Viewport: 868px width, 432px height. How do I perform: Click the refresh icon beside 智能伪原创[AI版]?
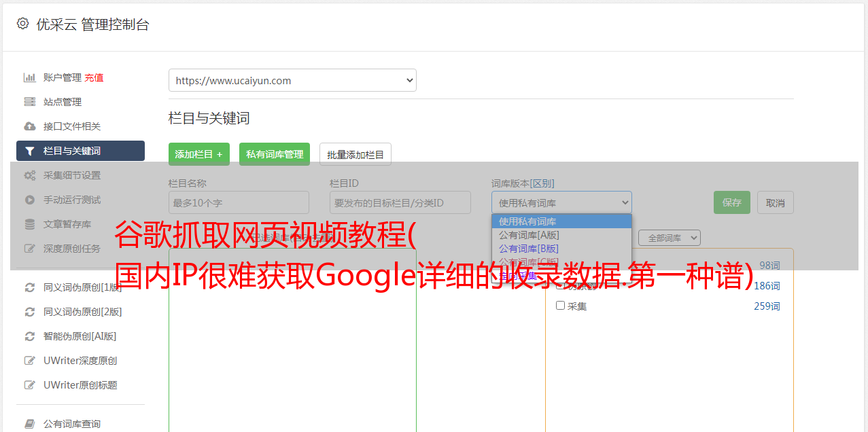(x=29, y=336)
